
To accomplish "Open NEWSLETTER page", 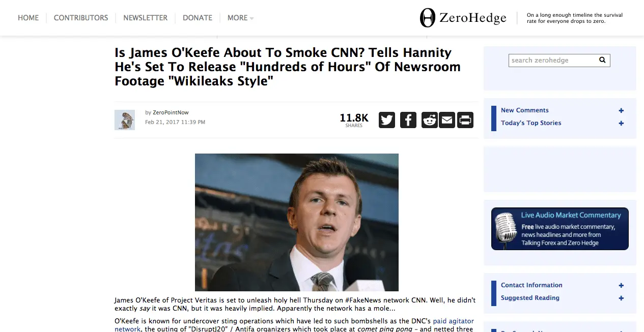I will coord(146,18).
